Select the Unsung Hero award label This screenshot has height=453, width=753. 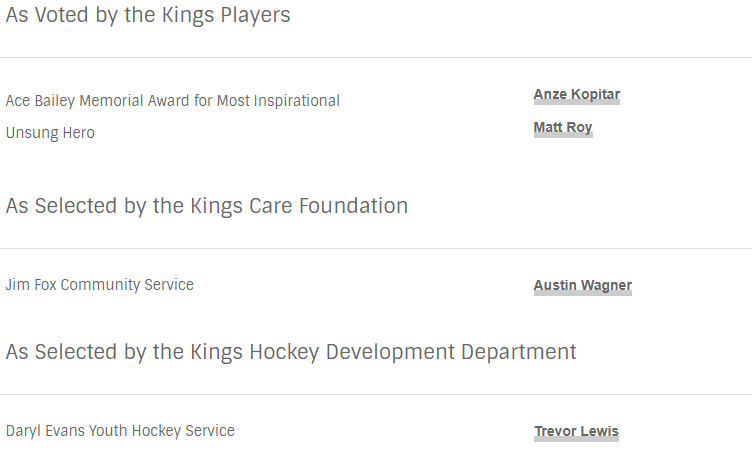coord(50,133)
